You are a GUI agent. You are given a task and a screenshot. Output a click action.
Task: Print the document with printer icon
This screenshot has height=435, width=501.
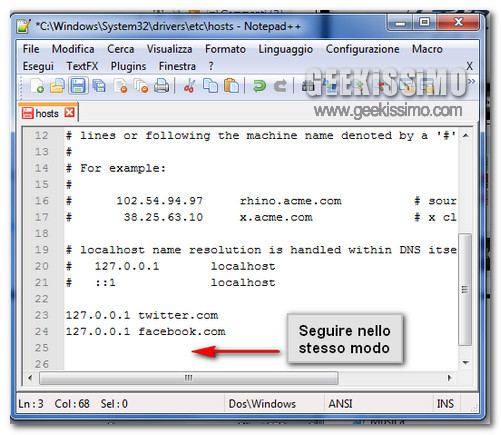point(161,86)
